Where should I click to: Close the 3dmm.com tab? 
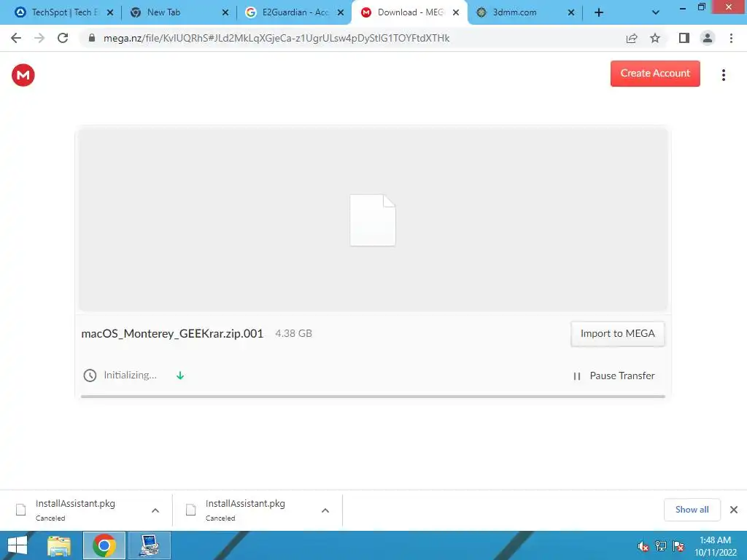pos(571,13)
